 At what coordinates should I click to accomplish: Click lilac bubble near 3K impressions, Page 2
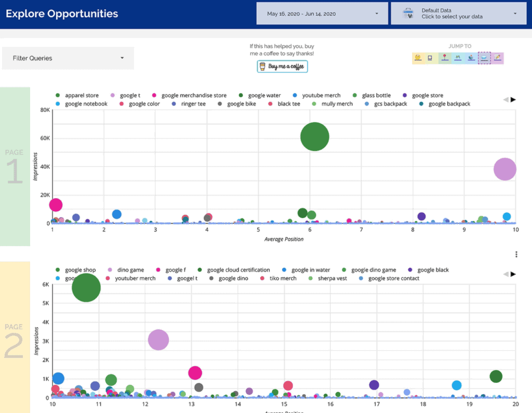point(158,340)
